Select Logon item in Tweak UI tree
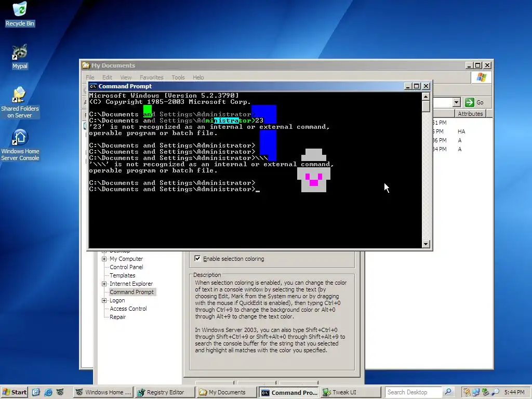Viewport: 532px width, 399px height. (x=117, y=300)
